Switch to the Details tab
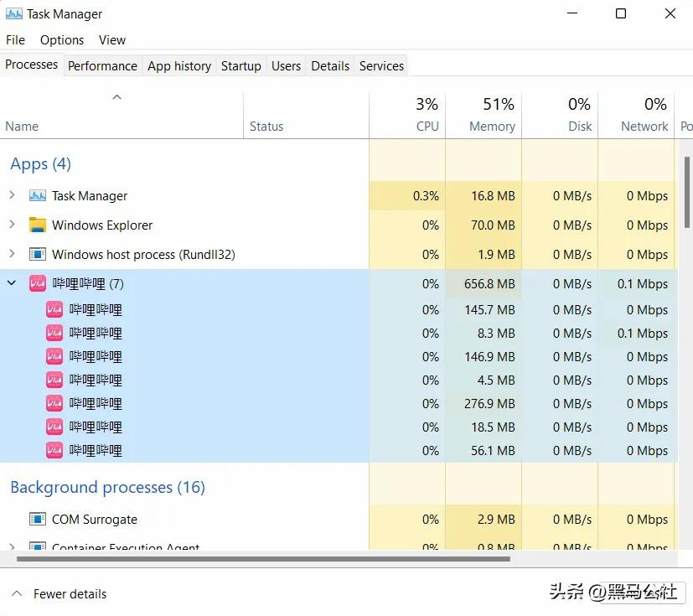Image resolution: width=693 pixels, height=616 pixels. (330, 66)
